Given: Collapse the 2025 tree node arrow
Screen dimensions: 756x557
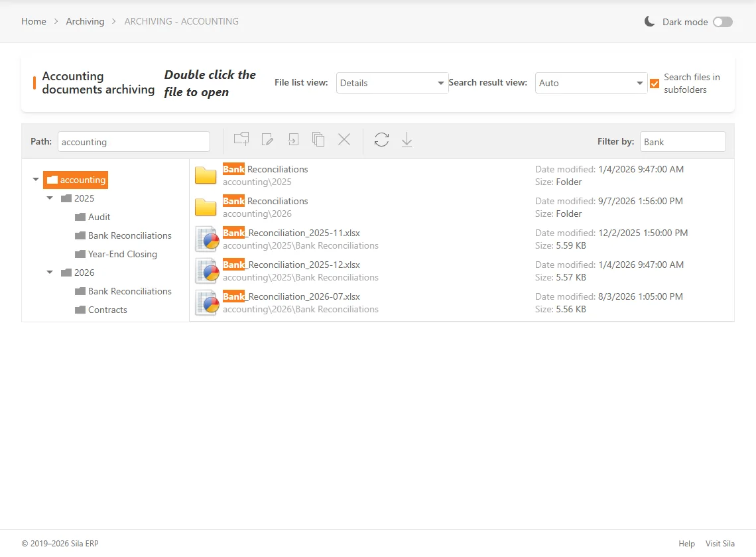Looking at the screenshot, I should coord(50,198).
